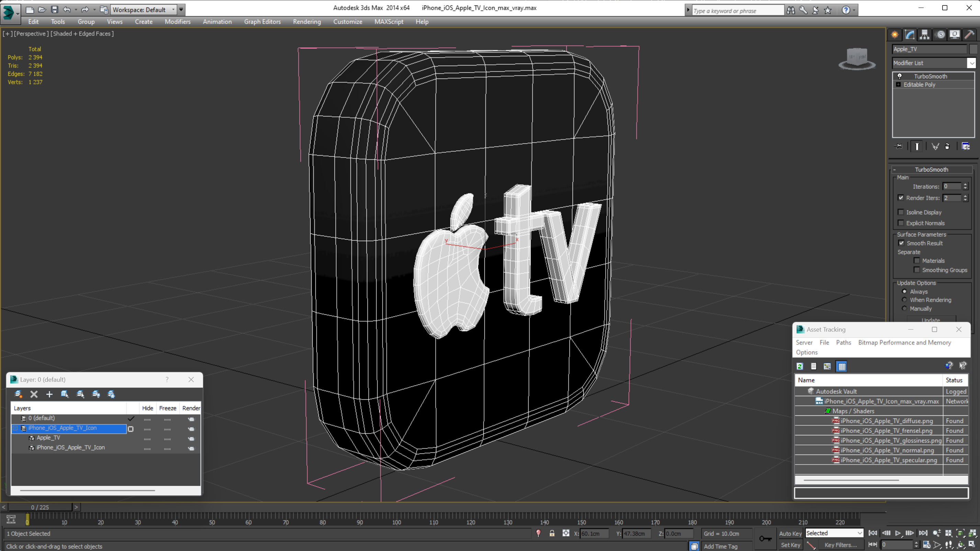Select the Manually update radio button
The image size is (980, 551).
pos(904,308)
